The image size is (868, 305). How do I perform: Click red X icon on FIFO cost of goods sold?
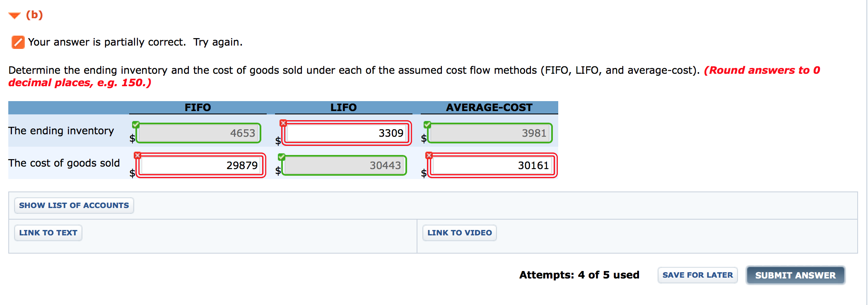137,155
